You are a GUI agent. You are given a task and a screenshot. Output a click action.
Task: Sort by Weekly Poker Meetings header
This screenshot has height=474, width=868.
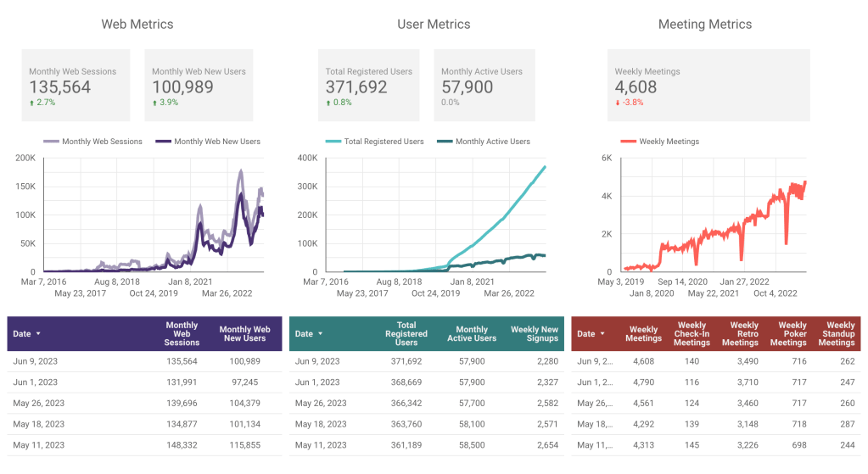[788, 334]
